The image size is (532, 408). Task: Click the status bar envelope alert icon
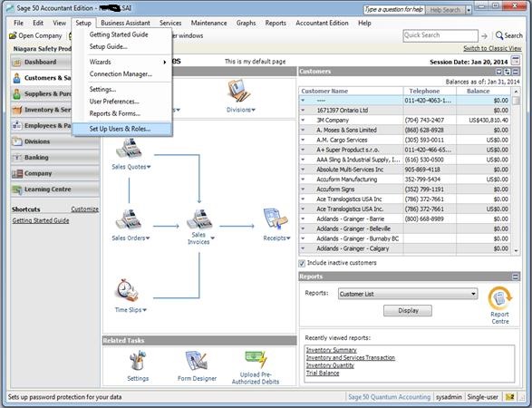click(x=510, y=397)
